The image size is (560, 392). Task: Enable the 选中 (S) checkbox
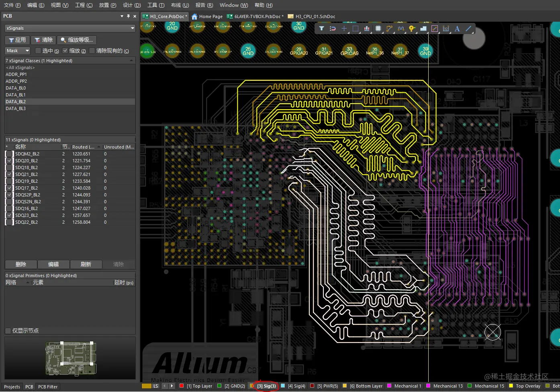click(x=38, y=51)
